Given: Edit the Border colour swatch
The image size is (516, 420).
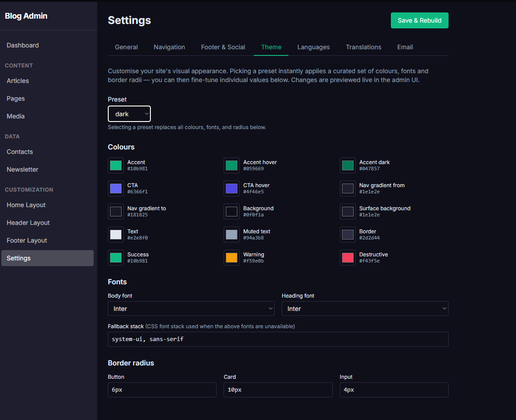Looking at the screenshot, I should [x=348, y=235].
